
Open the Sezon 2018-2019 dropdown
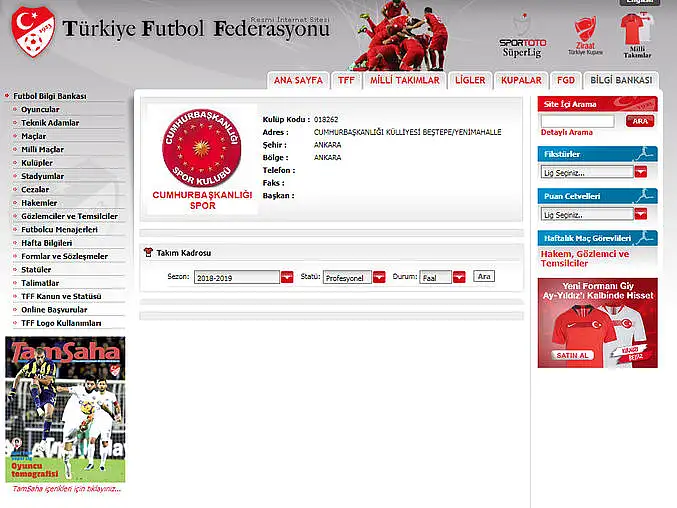tap(236, 277)
